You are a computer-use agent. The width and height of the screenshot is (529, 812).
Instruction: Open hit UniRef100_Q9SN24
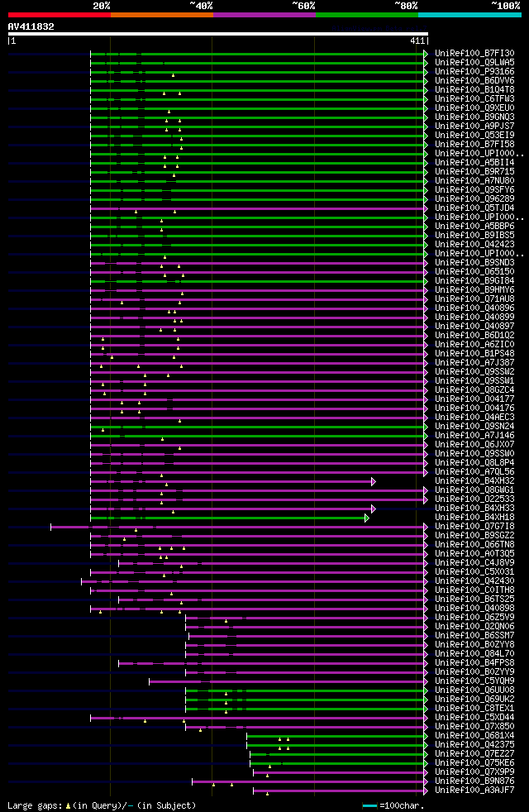(x=474, y=427)
